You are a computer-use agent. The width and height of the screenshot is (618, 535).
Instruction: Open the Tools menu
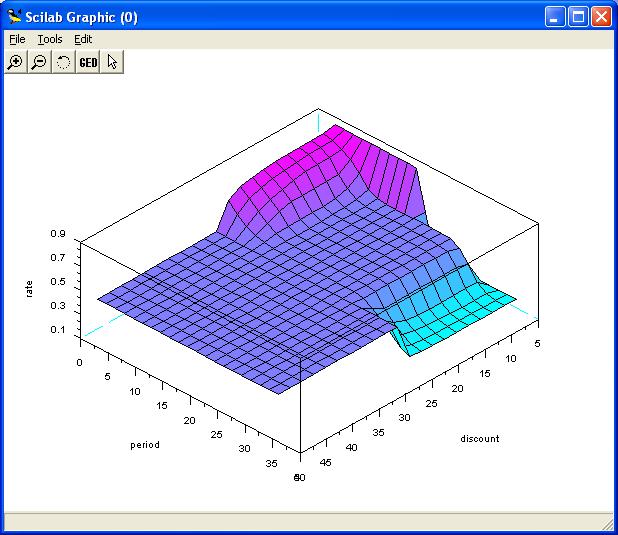(x=49, y=39)
